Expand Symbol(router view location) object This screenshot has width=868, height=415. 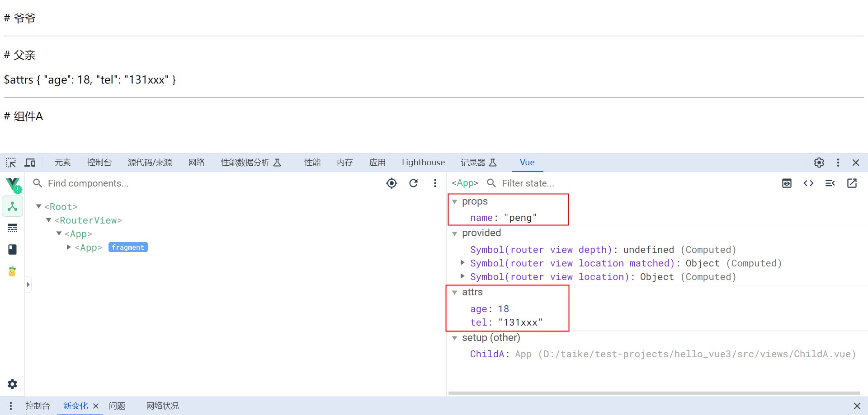pyautogui.click(x=462, y=276)
